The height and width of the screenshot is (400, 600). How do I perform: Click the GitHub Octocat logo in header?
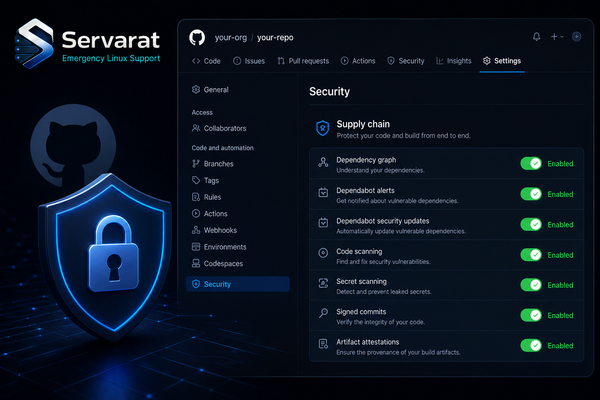click(197, 38)
